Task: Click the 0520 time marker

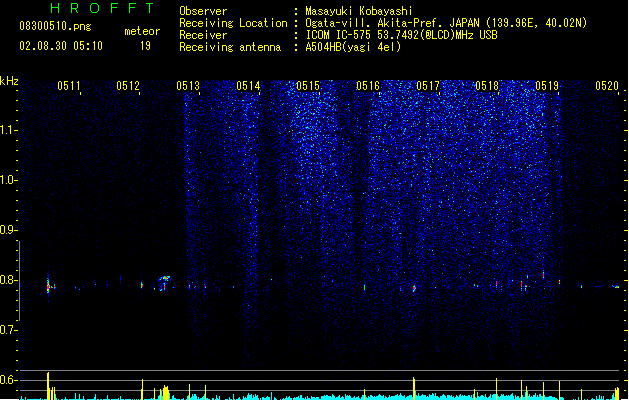Action: click(x=607, y=86)
